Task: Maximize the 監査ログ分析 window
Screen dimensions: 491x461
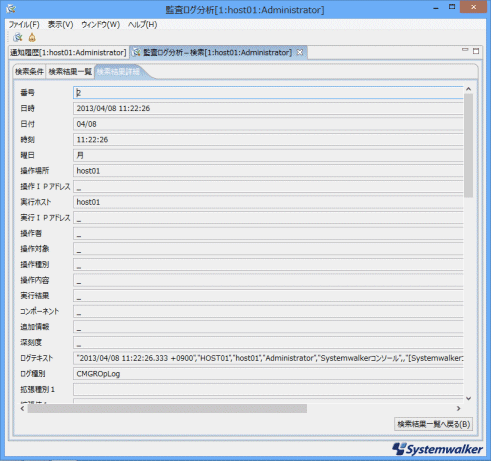Action: (452, 7)
